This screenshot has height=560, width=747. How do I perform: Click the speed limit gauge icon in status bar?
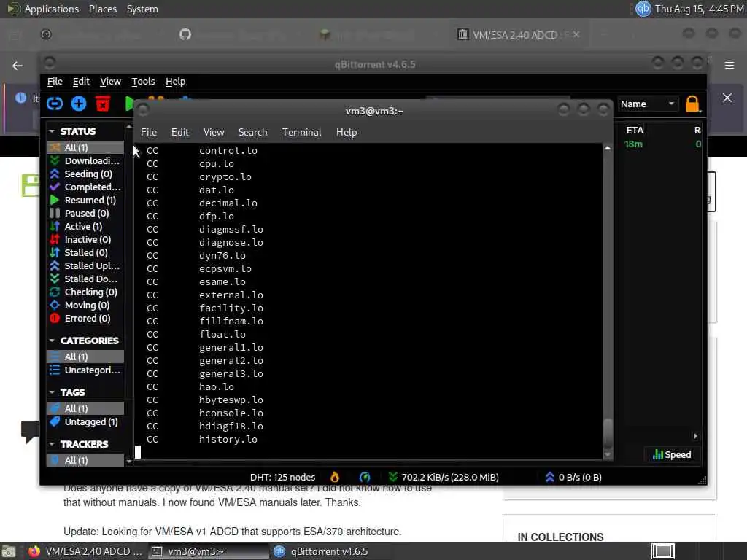(365, 477)
